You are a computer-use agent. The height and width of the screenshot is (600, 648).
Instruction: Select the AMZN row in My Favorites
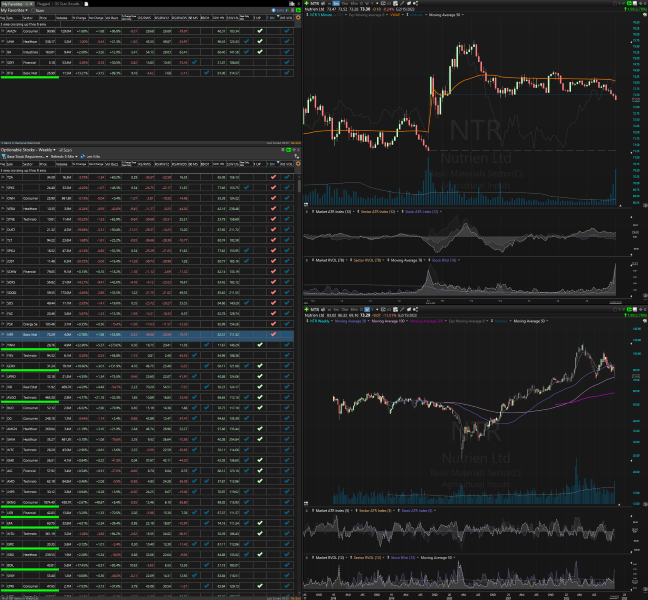[147, 31]
